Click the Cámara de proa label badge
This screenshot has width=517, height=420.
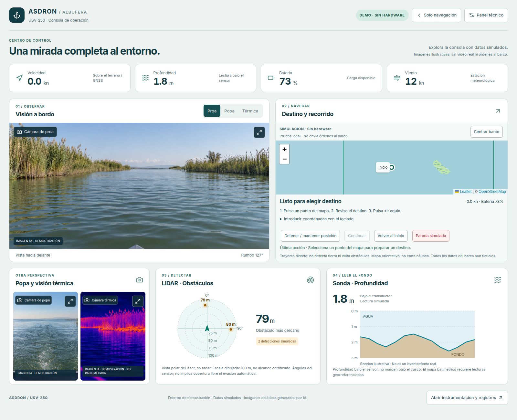pos(35,132)
